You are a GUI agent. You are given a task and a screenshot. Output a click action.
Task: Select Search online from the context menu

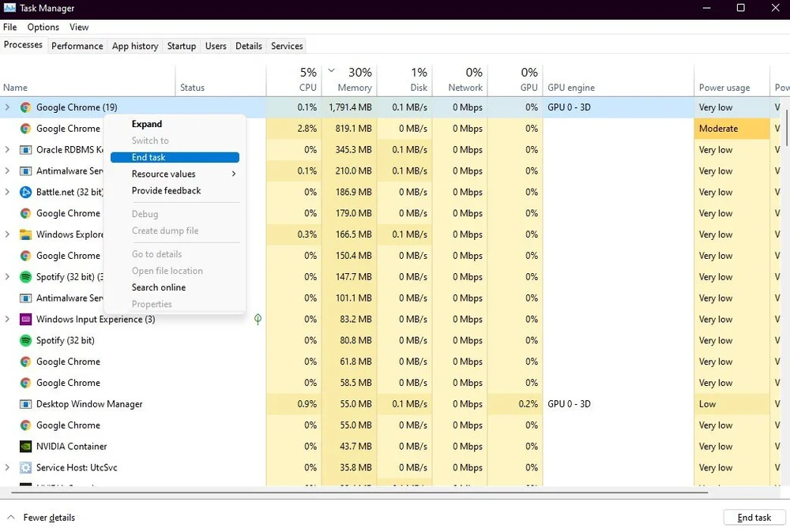pos(157,287)
